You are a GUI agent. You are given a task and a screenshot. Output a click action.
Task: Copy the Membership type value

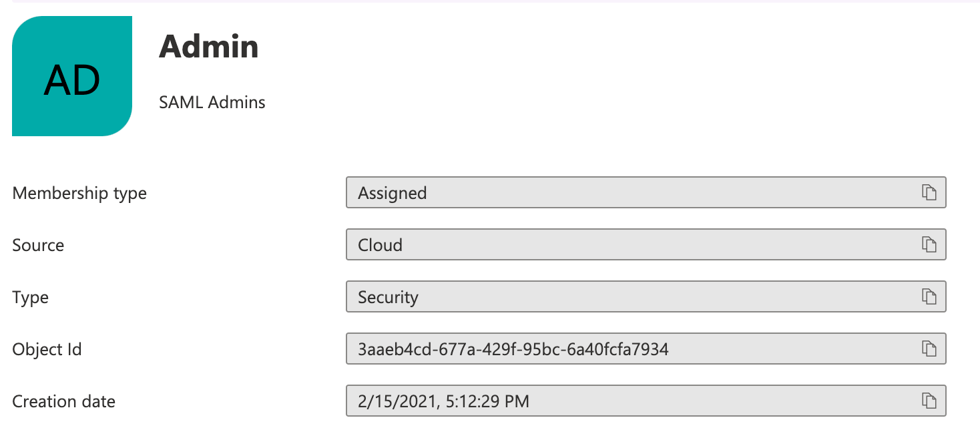(929, 192)
